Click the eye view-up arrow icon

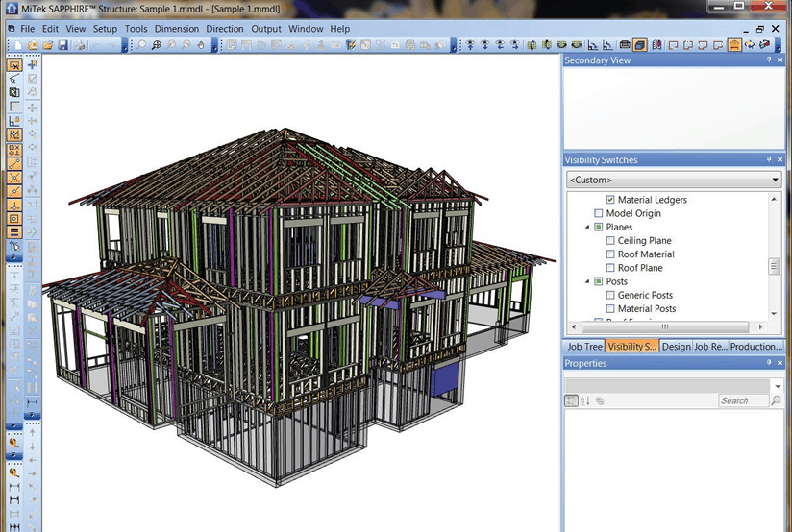[x=470, y=45]
